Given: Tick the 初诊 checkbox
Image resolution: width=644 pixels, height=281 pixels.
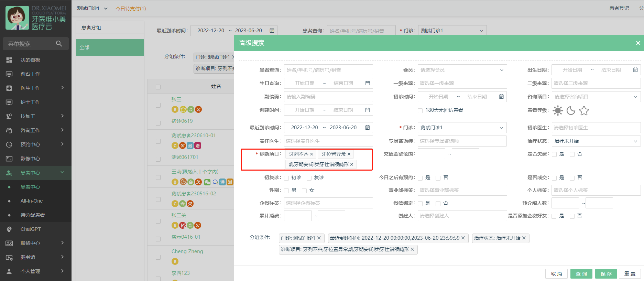Looking at the screenshot, I should pyautogui.click(x=286, y=178).
